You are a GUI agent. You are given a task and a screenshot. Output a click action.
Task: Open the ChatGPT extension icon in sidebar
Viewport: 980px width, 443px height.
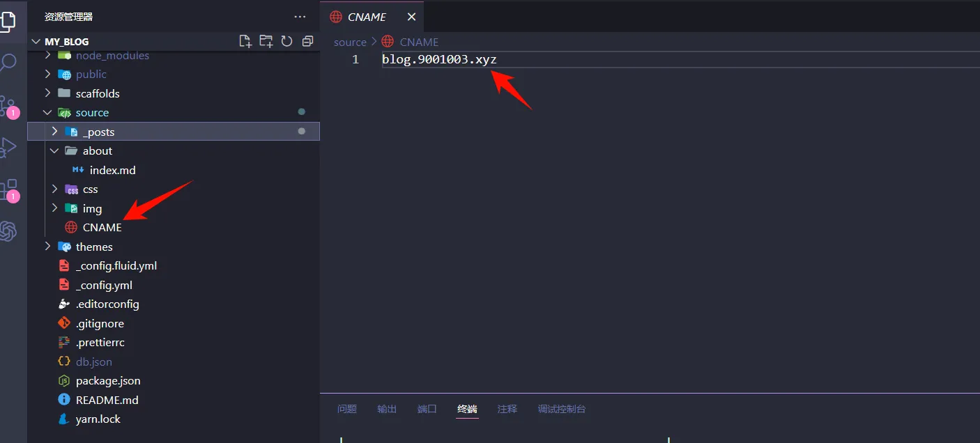[8, 231]
